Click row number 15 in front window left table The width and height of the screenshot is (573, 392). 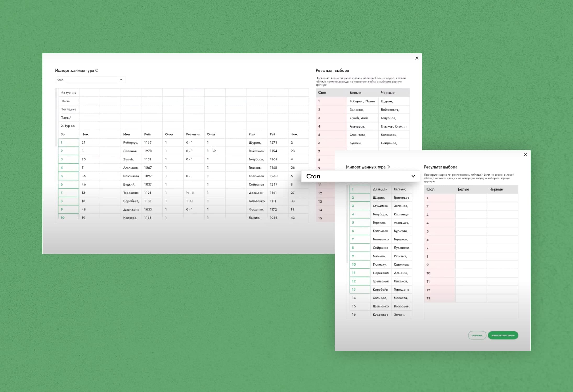pos(360,306)
